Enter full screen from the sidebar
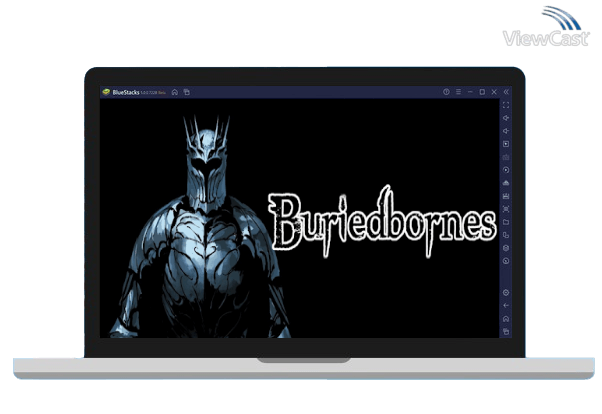 point(506,105)
